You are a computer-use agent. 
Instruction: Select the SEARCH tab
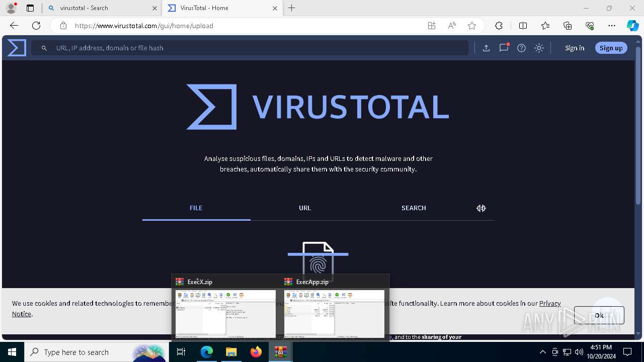[x=414, y=208]
